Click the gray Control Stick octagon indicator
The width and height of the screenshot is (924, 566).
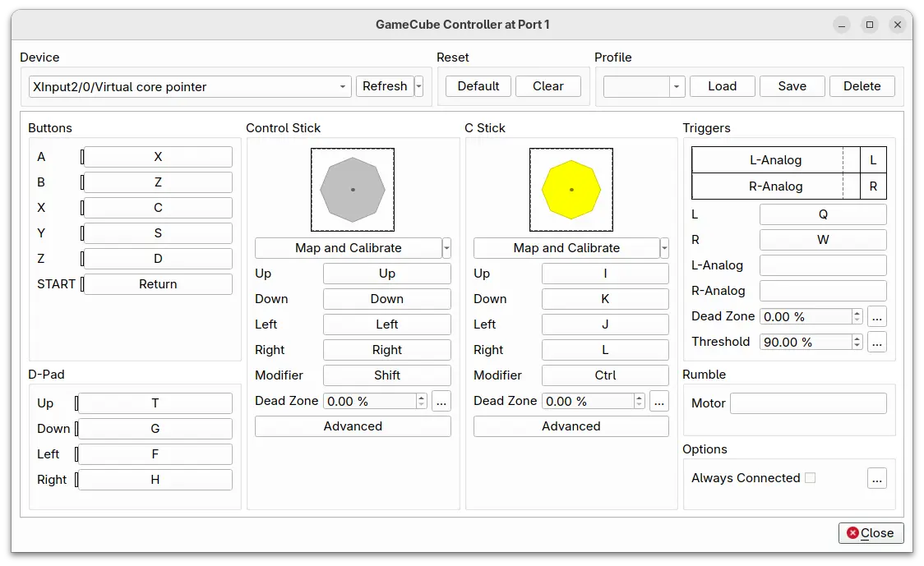click(x=353, y=190)
